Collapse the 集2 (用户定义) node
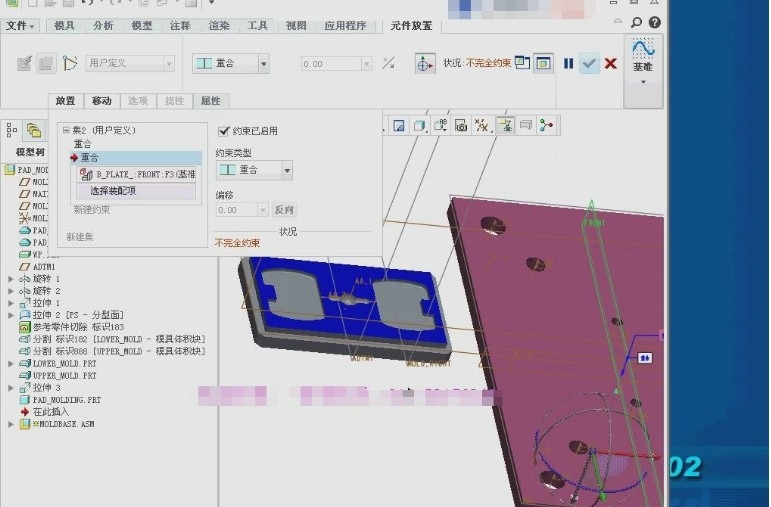The image size is (771, 507). pos(65,130)
